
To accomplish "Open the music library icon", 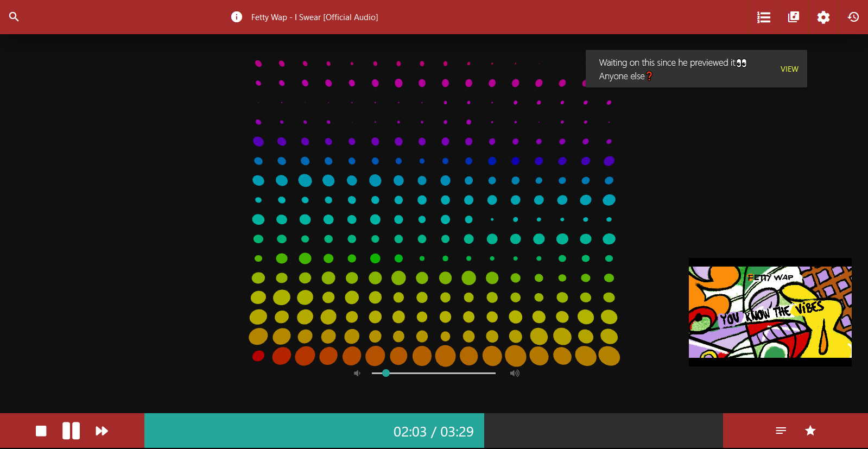I will (x=794, y=17).
